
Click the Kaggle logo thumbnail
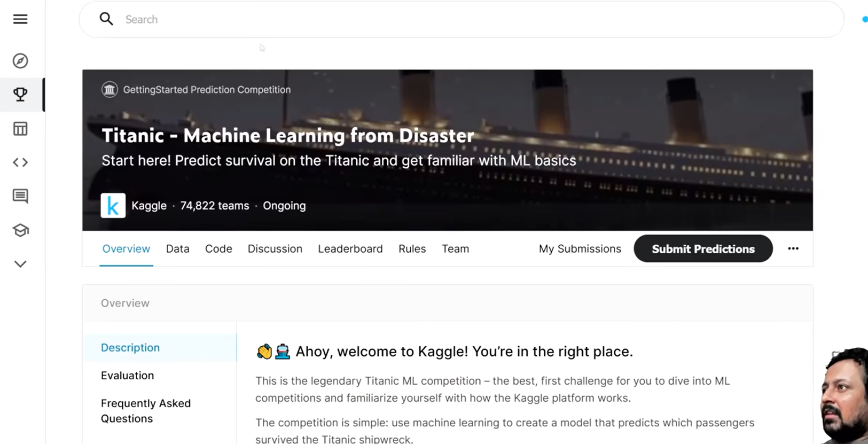point(113,206)
